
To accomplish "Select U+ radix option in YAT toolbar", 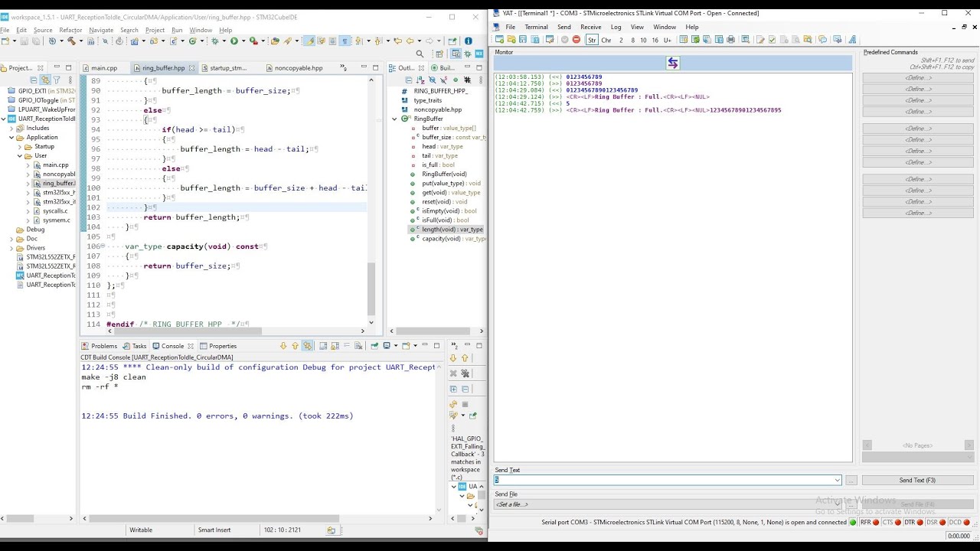I will coord(668,40).
